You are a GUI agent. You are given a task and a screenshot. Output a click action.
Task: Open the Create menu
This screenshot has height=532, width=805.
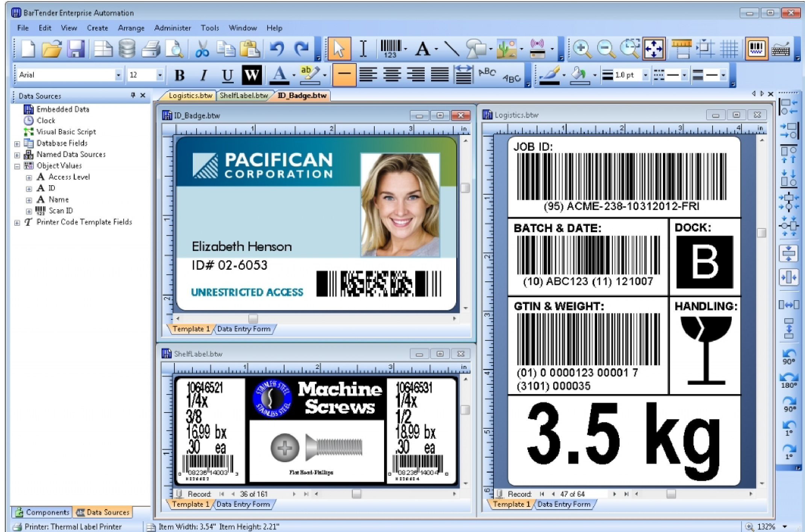(97, 28)
